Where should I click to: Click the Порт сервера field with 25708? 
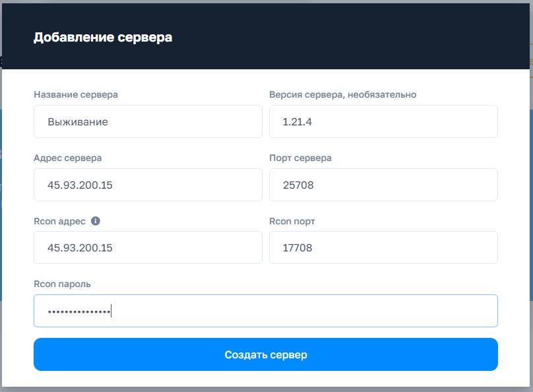pos(383,185)
